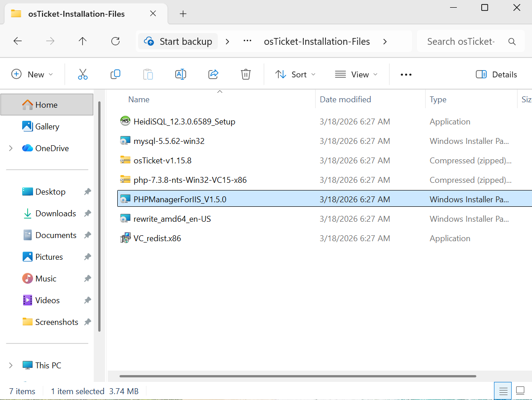
Task: Unpin Downloads from quick access
Action: pos(87,213)
